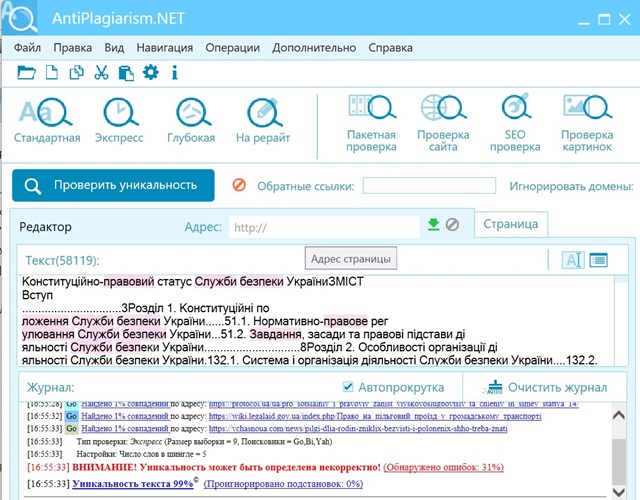Open Пакетная проверка tool
The width and height of the screenshot is (640, 500).
point(371,124)
